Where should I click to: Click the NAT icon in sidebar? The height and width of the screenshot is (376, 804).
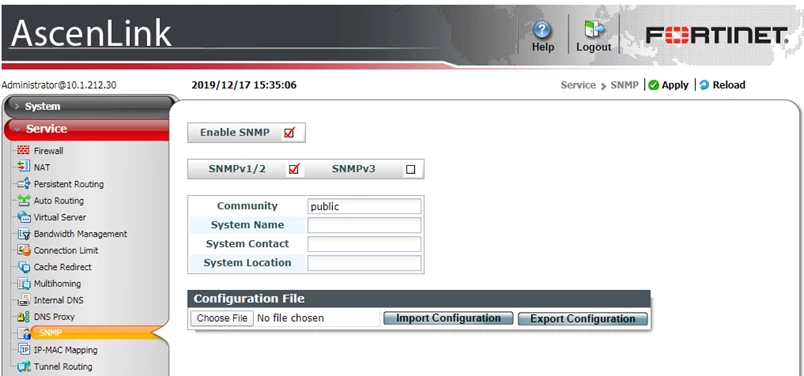click(24, 167)
